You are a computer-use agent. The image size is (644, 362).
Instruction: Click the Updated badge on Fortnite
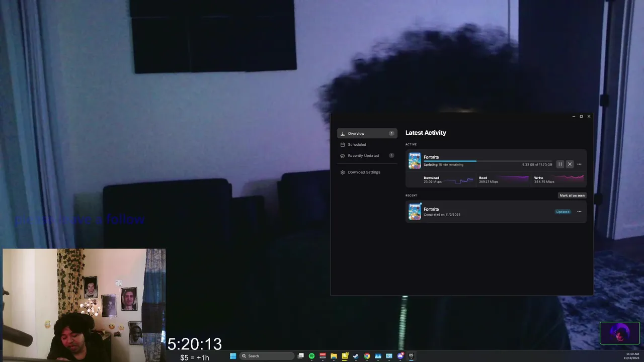click(562, 212)
